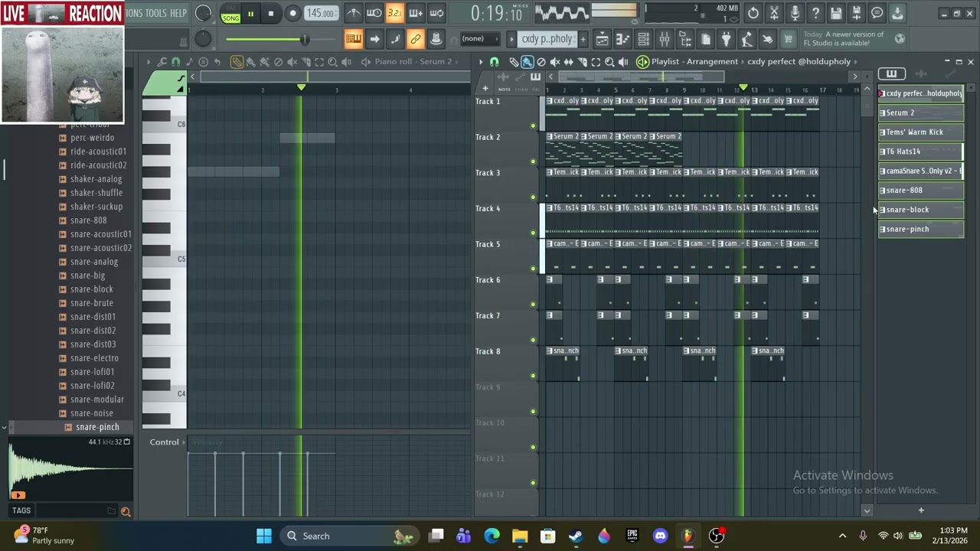Click the download arrow icon at top right
980x551 pixels.
897,13
